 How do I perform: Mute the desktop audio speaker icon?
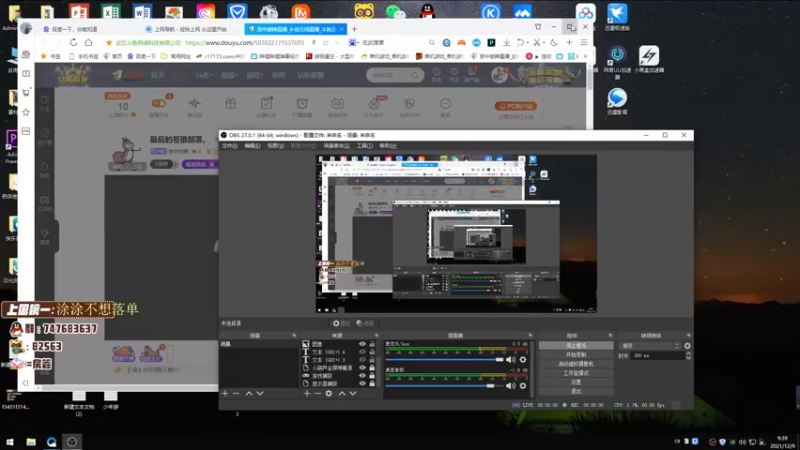click(x=511, y=386)
